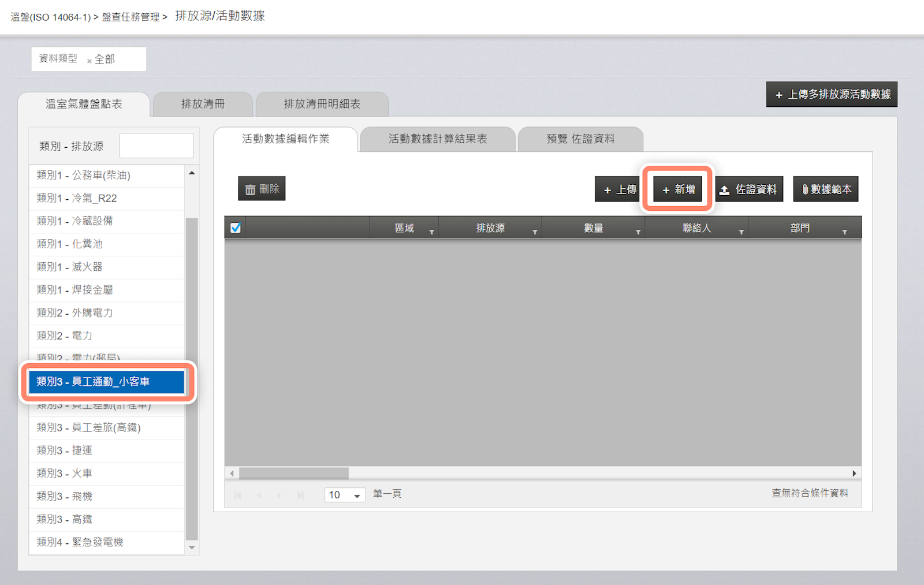Click the 上傳多排放源活動數據 button
This screenshot has width=924, height=585.
point(832,94)
